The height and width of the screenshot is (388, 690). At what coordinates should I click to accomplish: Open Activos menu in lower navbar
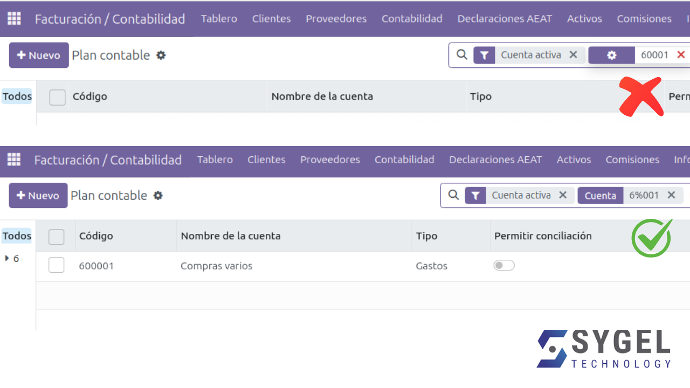[x=574, y=159]
